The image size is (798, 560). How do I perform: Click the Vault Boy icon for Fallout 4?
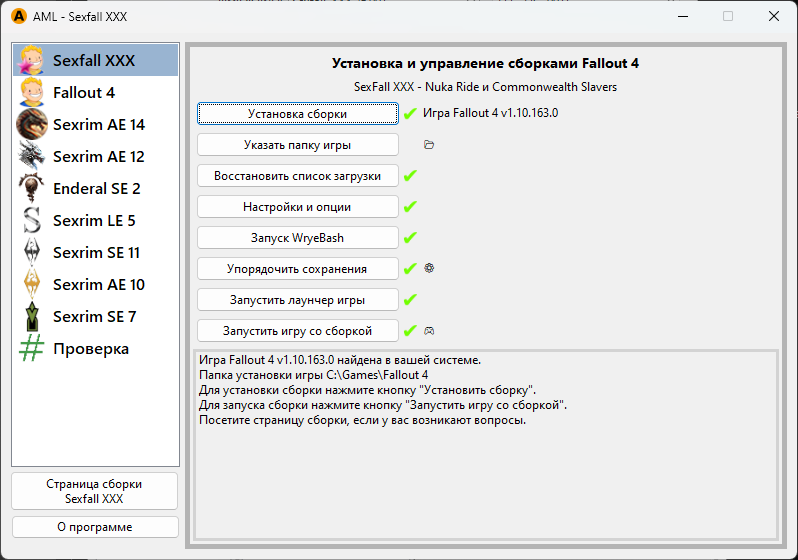32,93
